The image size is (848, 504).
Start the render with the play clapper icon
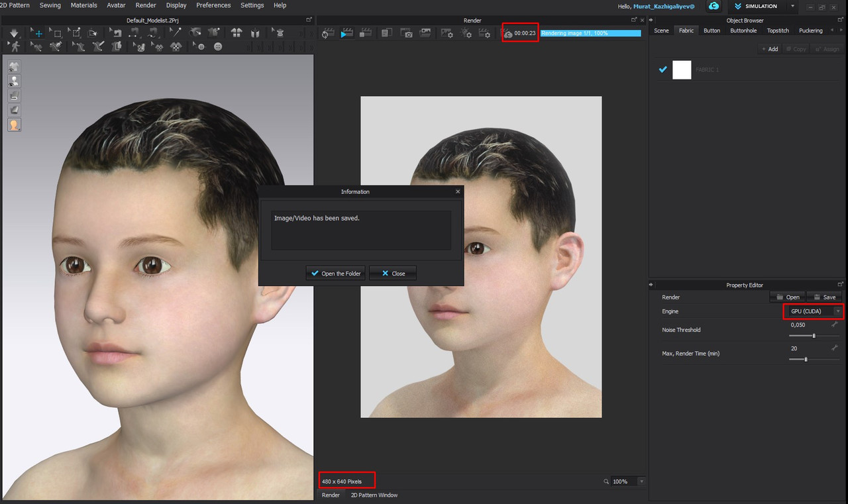click(x=345, y=33)
